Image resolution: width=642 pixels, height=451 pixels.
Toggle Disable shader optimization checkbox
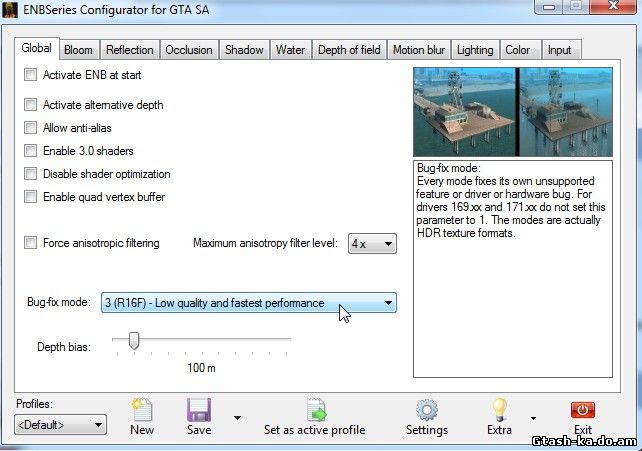(x=30, y=174)
